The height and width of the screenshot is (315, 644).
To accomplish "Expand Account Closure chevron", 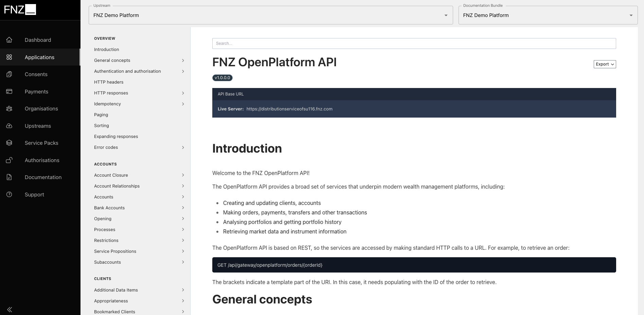I will (183, 175).
